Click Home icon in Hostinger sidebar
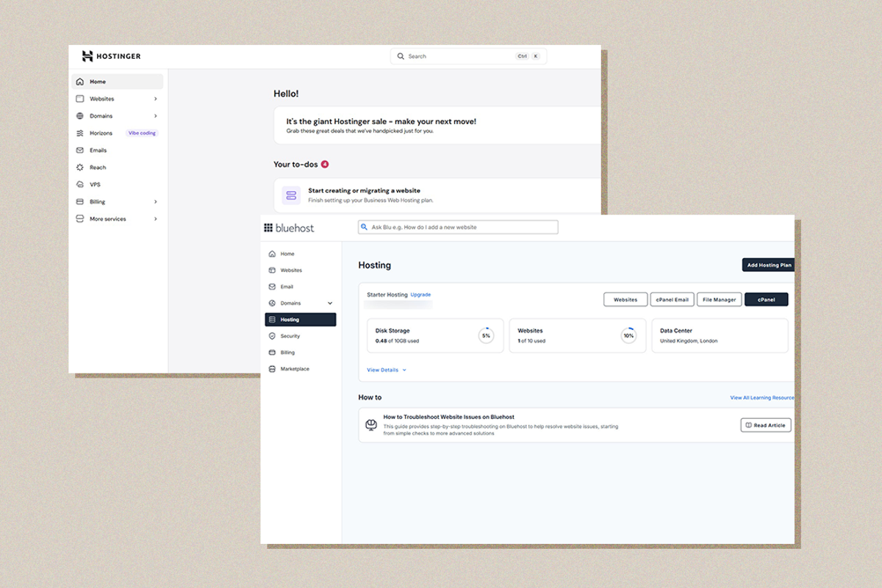Image resolution: width=882 pixels, height=588 pixels. click(x=80, y=82)
